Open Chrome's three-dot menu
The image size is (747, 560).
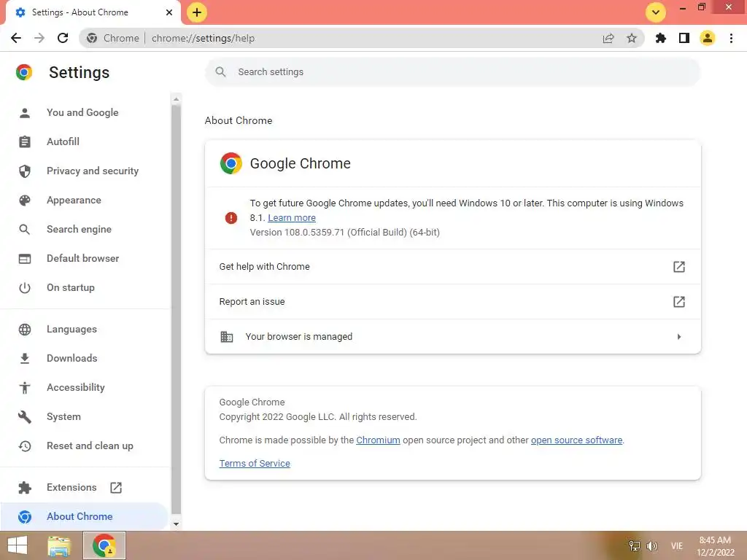[x=731, y=38]
